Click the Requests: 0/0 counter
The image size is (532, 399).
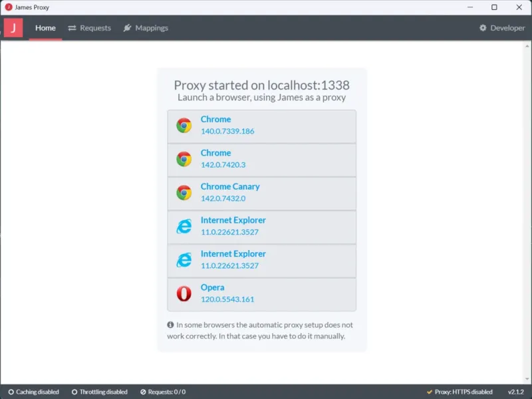pos(163,392)
